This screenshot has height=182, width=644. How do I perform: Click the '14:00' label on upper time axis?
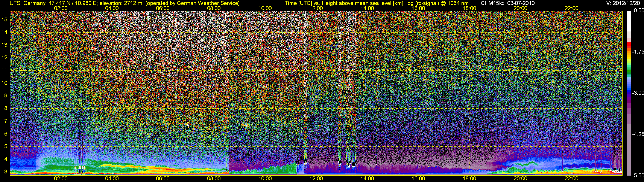point(367,8)
